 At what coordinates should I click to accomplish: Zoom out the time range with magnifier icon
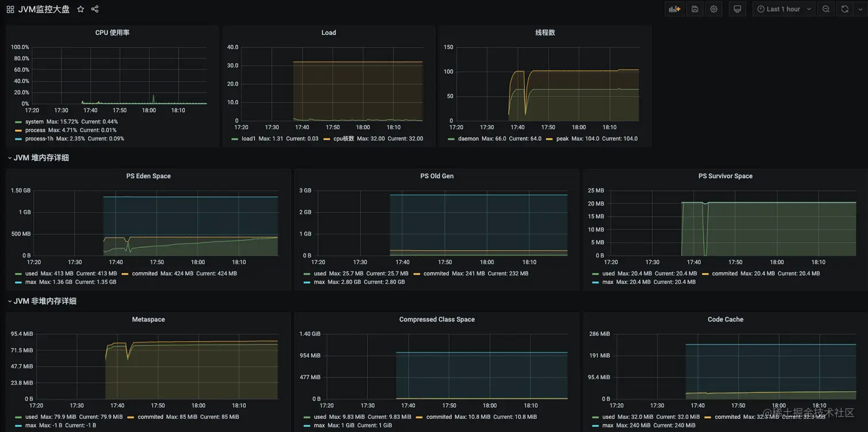coord(826,9)
